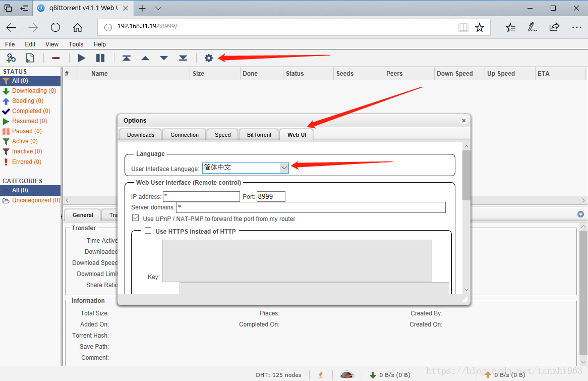Enable Use HTTPS instead of HTTP
Viewport: 588px width, 381px height.
point(148,231)
